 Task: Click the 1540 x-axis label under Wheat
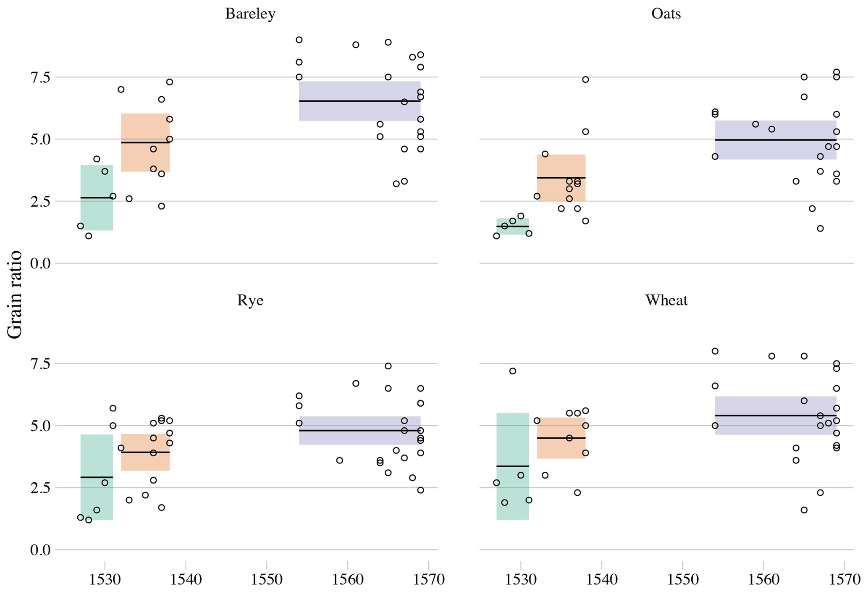601,580
